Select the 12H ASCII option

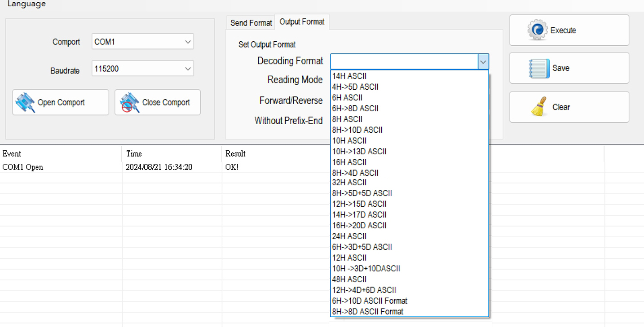pos(410,258)
